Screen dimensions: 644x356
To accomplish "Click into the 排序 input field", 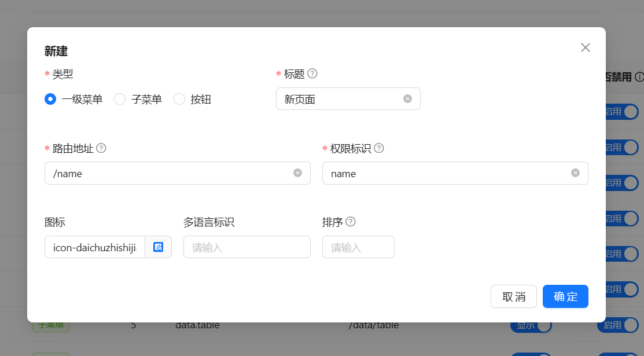I will coord(358,247).
